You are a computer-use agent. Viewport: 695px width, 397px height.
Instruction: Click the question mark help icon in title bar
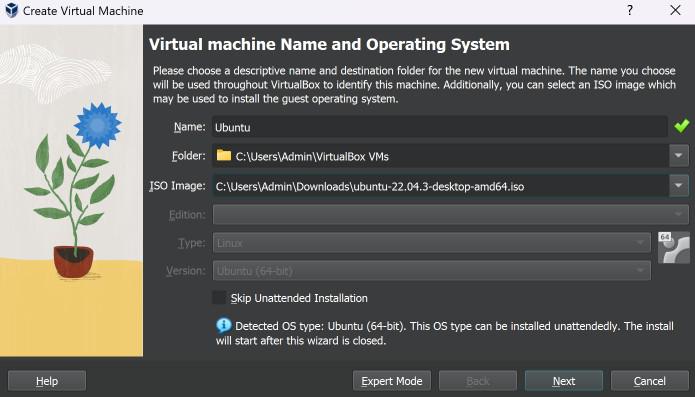coord(630,10)
